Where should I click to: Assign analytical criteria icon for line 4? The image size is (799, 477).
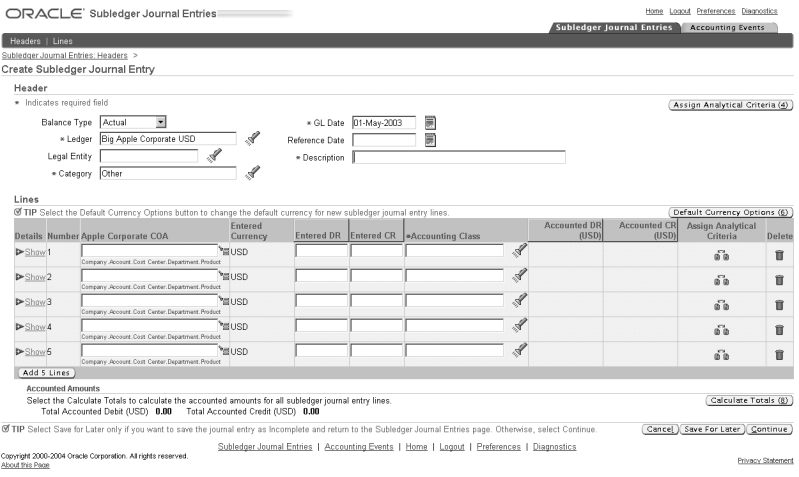pos(721,330)
